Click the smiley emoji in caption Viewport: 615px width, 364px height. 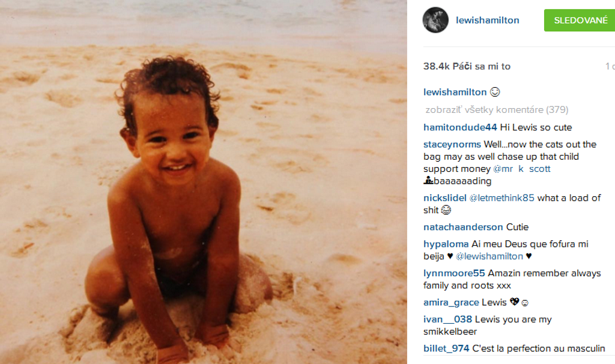495,92
